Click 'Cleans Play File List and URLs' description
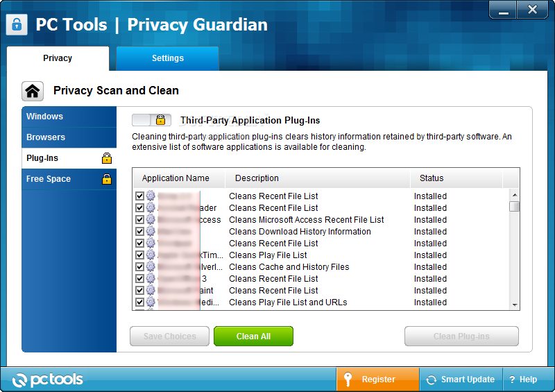This screenshot has height=392, width=555. tap(288, 302)
